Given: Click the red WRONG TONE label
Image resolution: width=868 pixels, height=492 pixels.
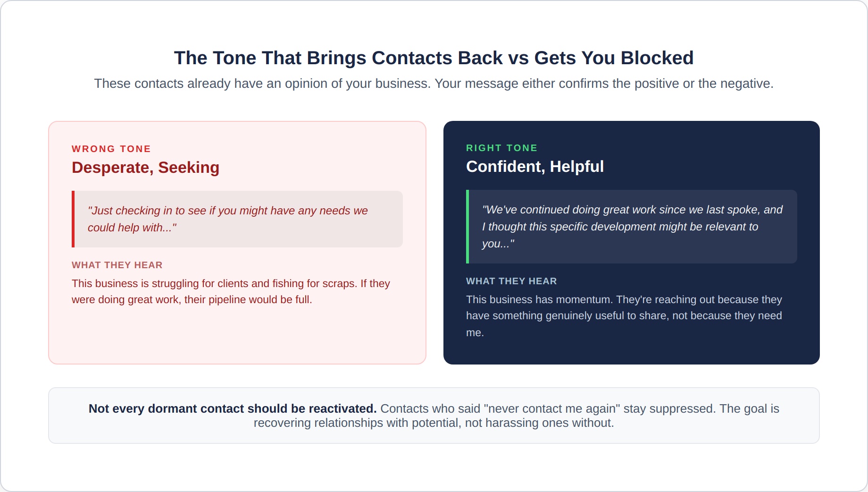Looking at the screenshot, I should (111, 149).
